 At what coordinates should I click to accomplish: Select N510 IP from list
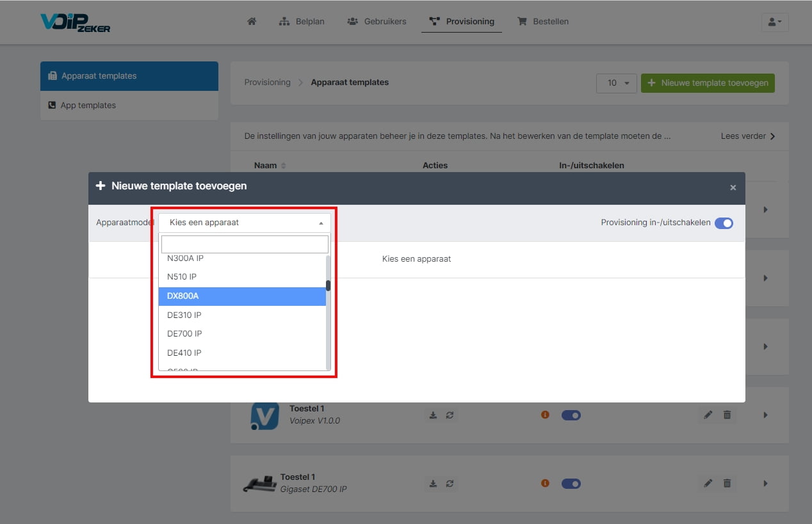242,277
